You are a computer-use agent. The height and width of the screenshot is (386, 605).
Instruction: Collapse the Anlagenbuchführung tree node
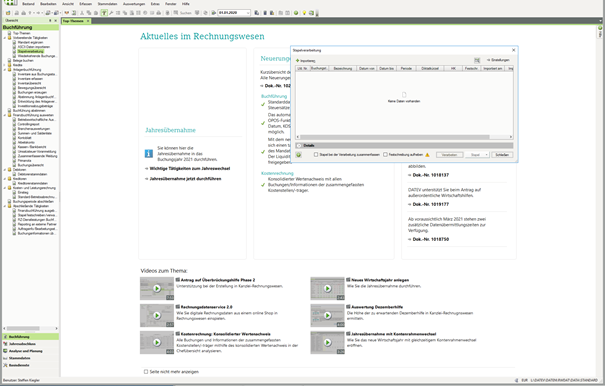tap(5, 69)
